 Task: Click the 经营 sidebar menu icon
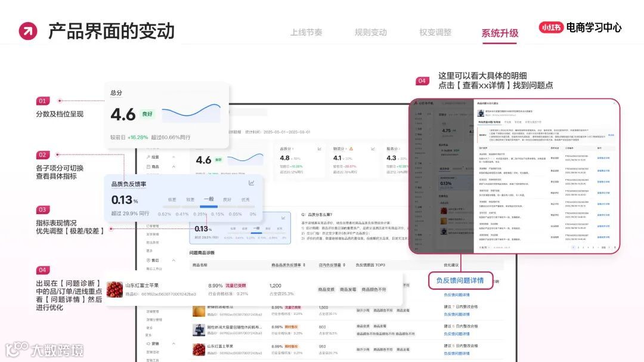pyautogui.click(x=148, y=157)
